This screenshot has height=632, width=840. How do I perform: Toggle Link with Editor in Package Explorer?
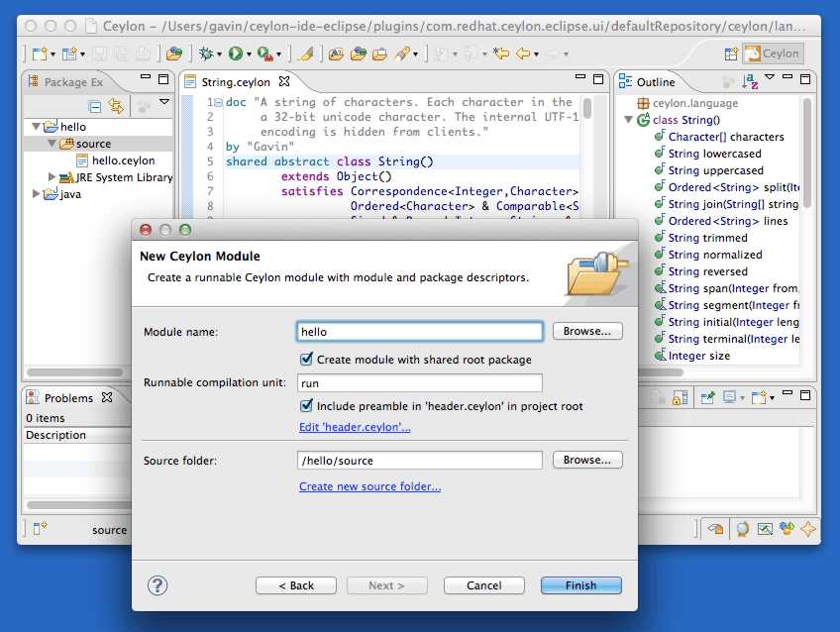coord(116,106)
